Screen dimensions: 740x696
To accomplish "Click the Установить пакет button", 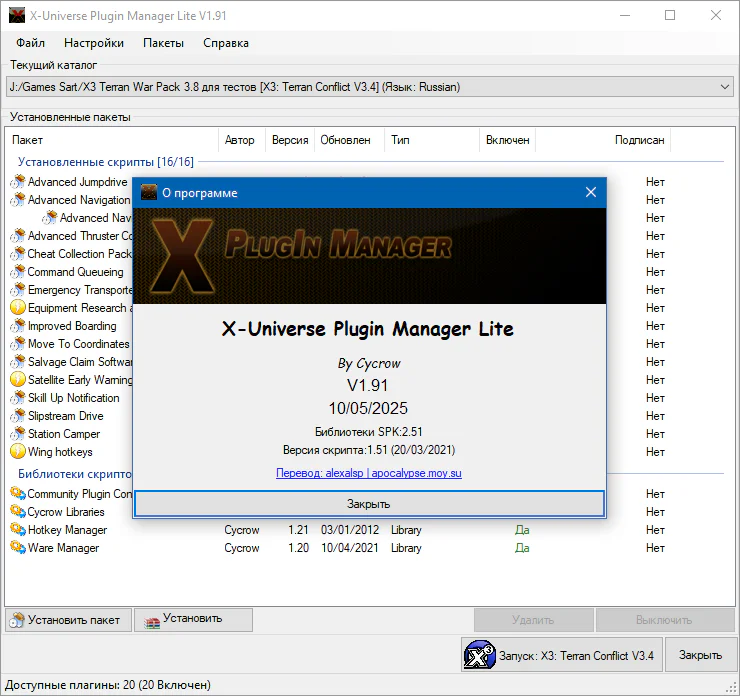I will (x=68, y=620).
